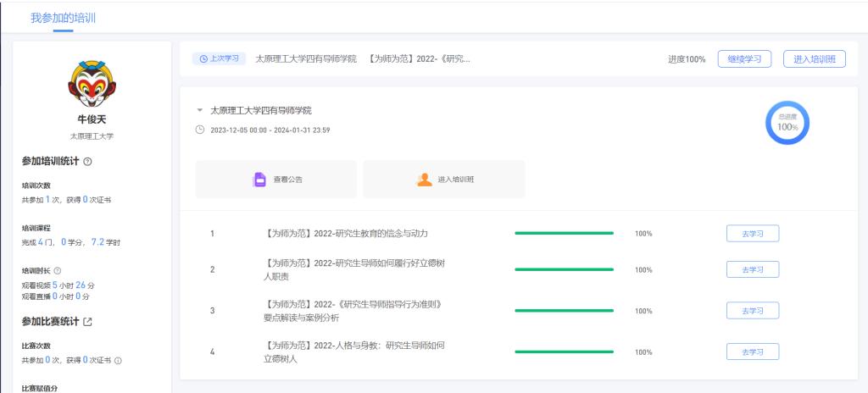Image resolution: width=868 pixels, height=393 pixels.
Task: Click info icon after 获得0次证书 in 比赛次数
Action: (118, 360)
